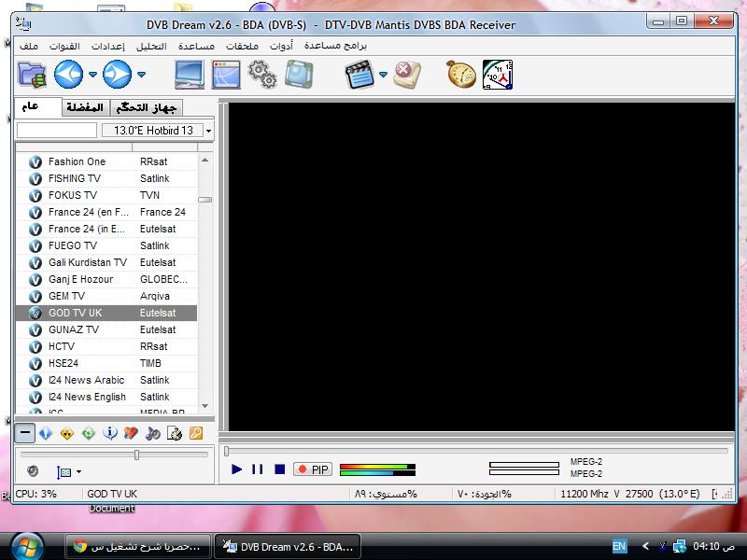
Task: Click the volume slider handle
Action: [x=136, y=455]
